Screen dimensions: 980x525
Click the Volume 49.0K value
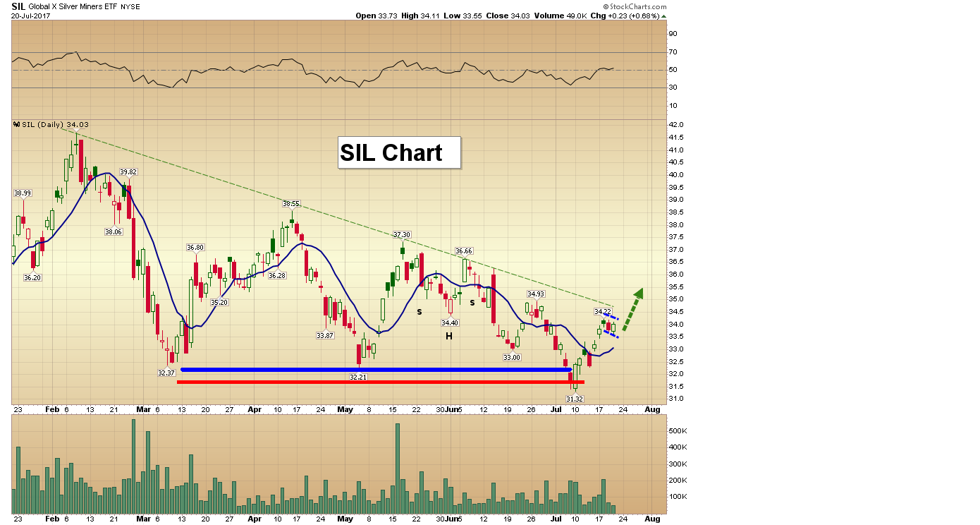[x=562, y=16]
